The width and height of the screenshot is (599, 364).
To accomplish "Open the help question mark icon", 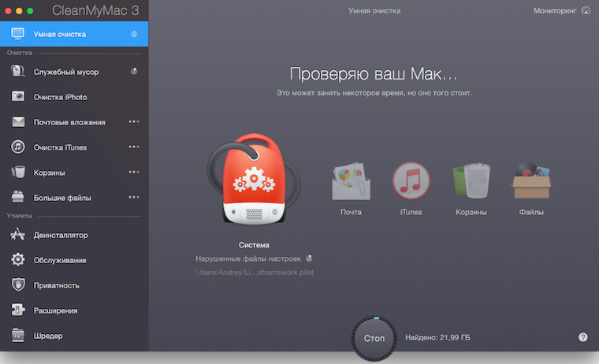I will [583, 337].
